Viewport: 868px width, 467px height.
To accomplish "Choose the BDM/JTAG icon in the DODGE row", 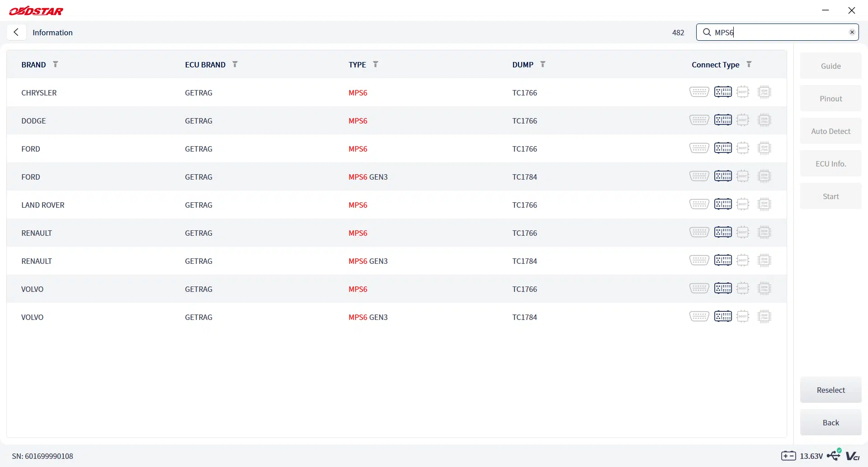I will coord(764,120).
